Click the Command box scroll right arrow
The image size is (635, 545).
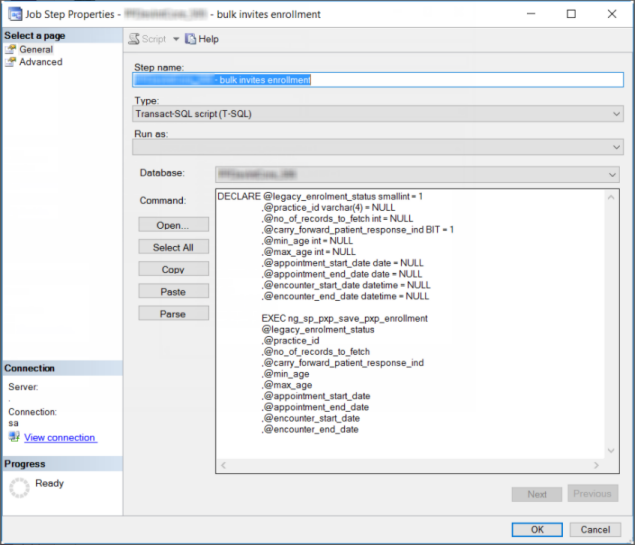tap(597, 465)
